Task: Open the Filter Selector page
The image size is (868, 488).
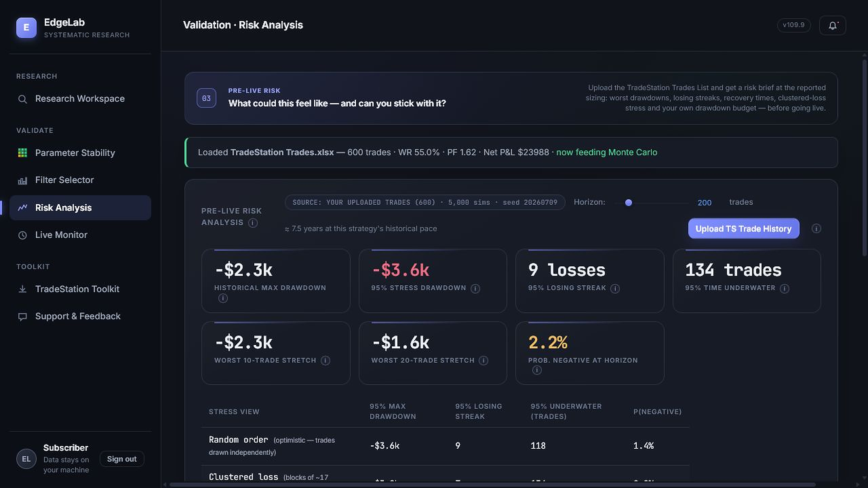Action: [80, 180]
